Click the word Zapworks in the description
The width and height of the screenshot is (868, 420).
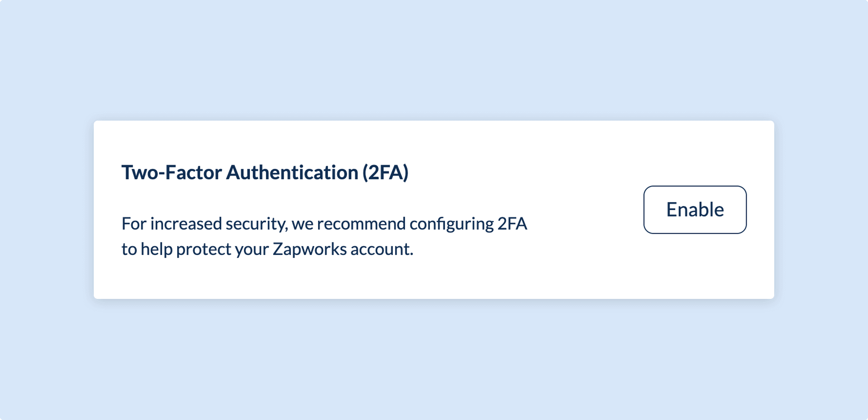click(x=309, y=249)
